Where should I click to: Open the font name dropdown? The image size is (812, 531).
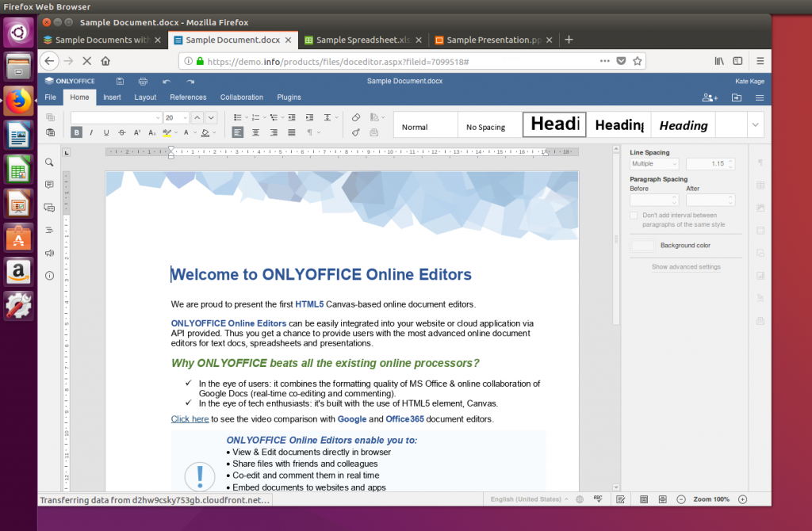(x=158, y=118)
